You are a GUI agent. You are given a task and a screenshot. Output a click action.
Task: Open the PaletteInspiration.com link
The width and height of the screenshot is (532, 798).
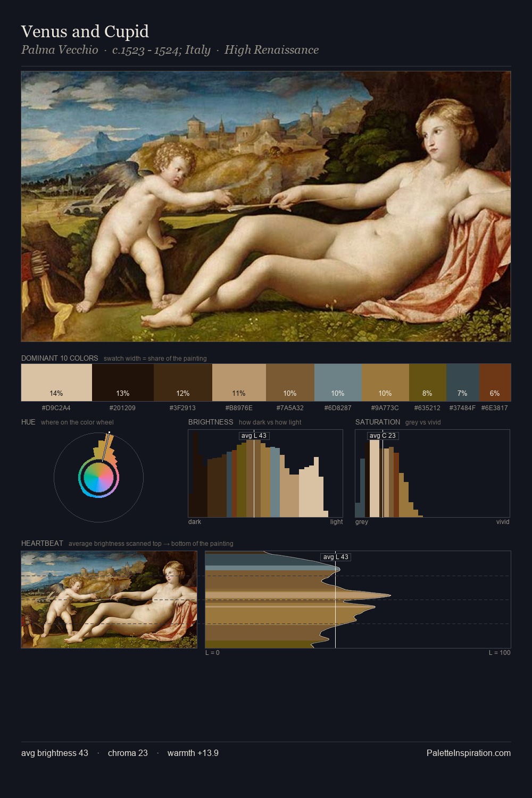469,753
